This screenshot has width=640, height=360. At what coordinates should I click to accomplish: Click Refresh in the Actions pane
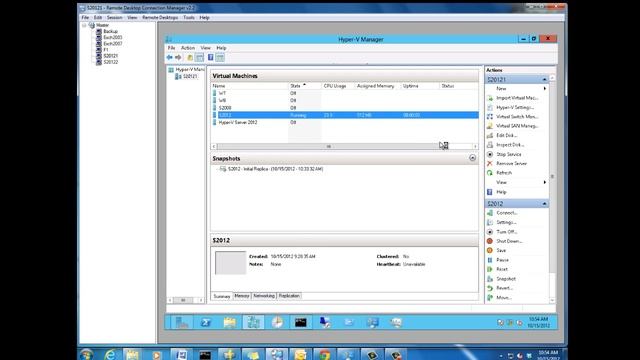pos(504,173)
